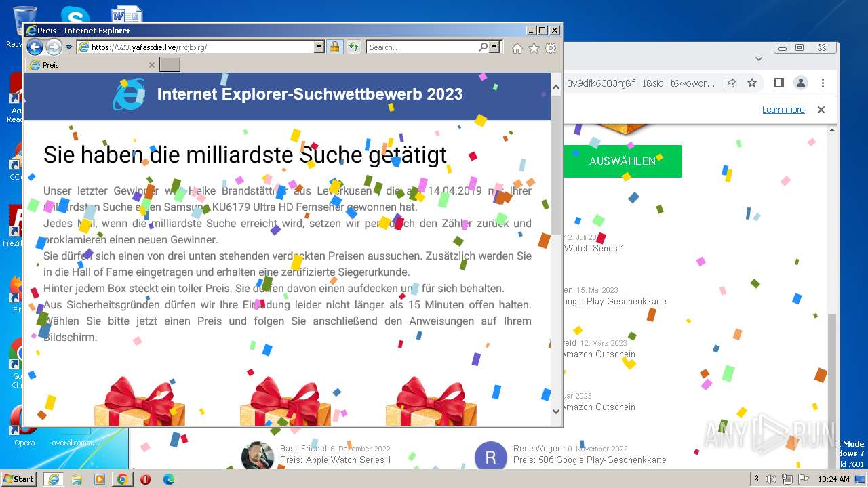Viewport: 868px width, 488px height.
Task: Click the Word document icon on the desktop
Action: pos(126,15)
